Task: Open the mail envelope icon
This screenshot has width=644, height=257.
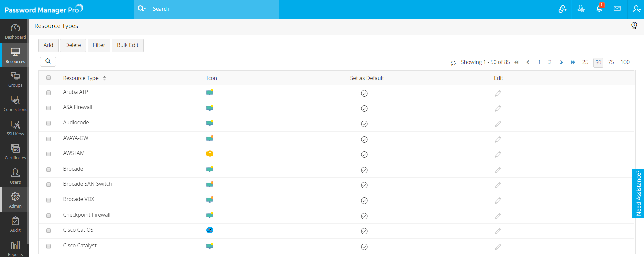Action: pyautogui.click(x=617, y=9)
